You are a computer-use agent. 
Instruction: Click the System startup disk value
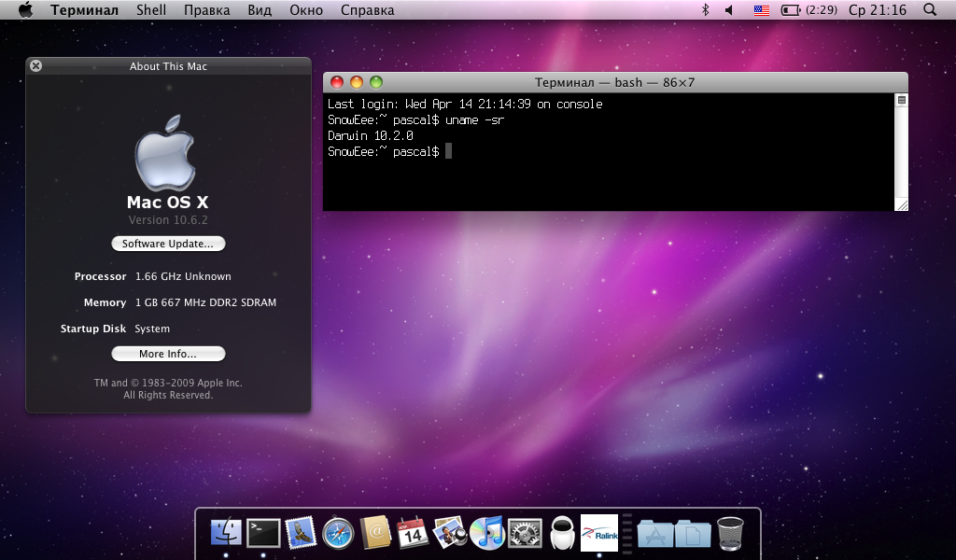152,329
